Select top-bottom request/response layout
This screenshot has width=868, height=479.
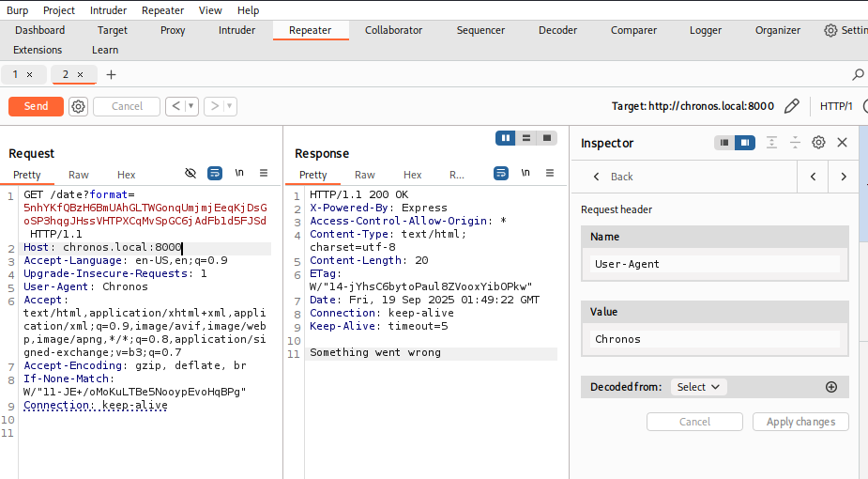(x=526, y=138)
